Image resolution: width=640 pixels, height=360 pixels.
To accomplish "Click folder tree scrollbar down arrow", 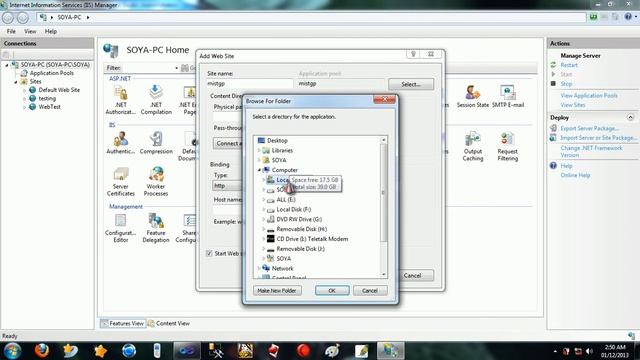I will tap(384, 275).
